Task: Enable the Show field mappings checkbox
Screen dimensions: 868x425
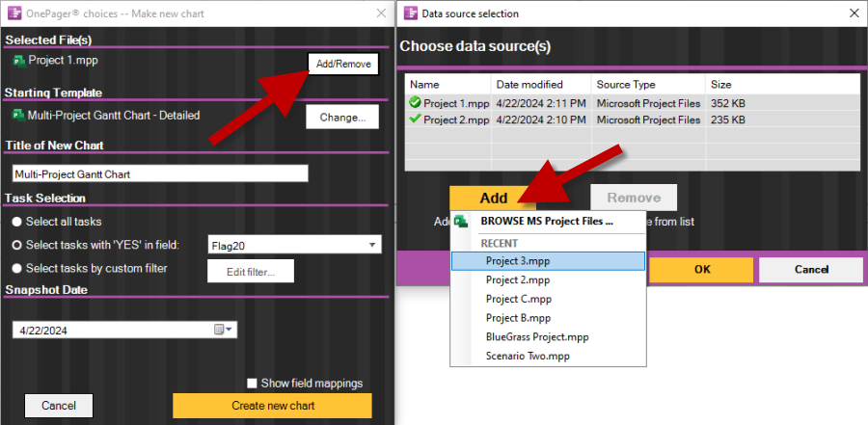Action: tap(253, 383)
